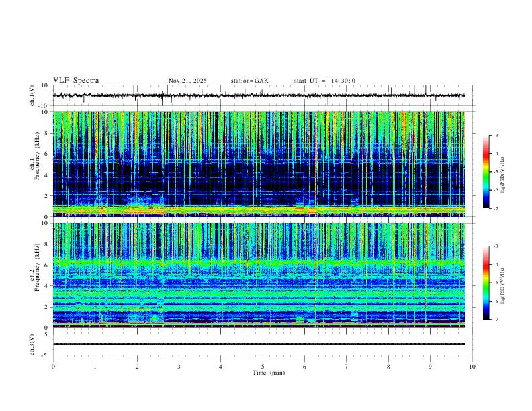Viewport: 532px width, 411px height.
Task: Click time axis tick label "1"
Action: point(95,367)
